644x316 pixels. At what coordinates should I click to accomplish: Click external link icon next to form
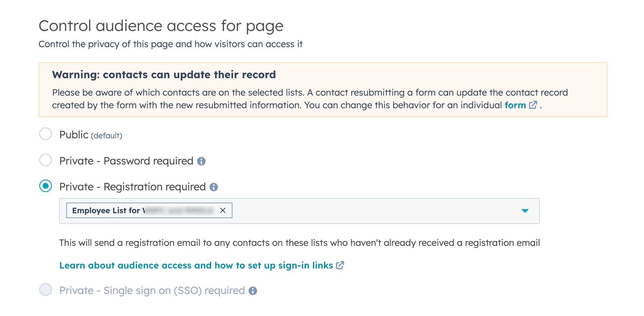click(x=533, y=105)
